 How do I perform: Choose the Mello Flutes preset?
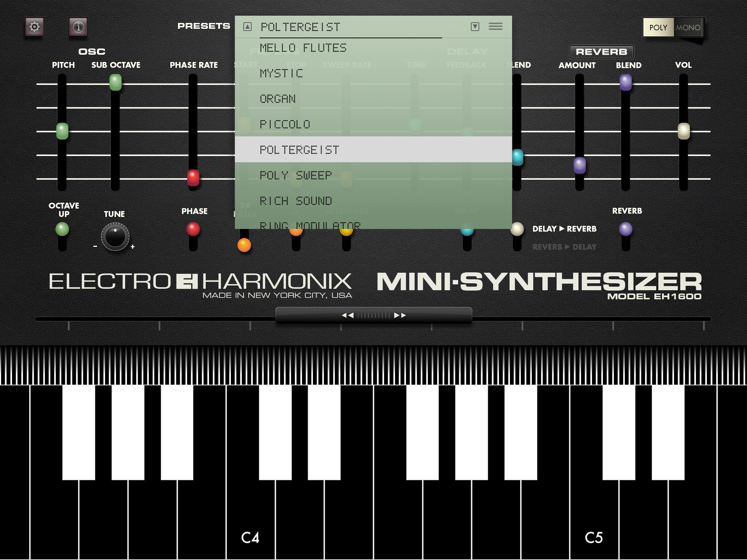303,48
